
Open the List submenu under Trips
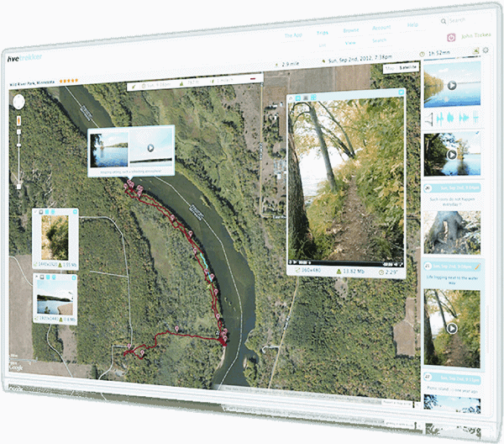coord(322,45)
